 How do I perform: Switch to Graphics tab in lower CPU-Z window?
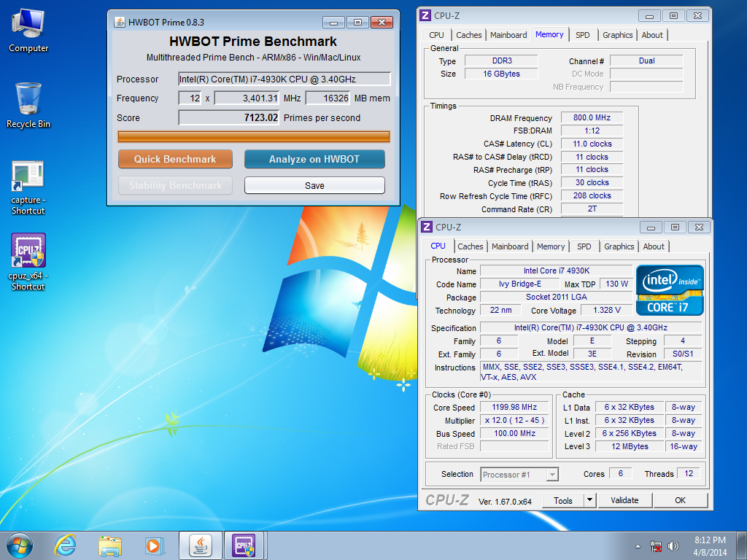(x=619, y=246)
